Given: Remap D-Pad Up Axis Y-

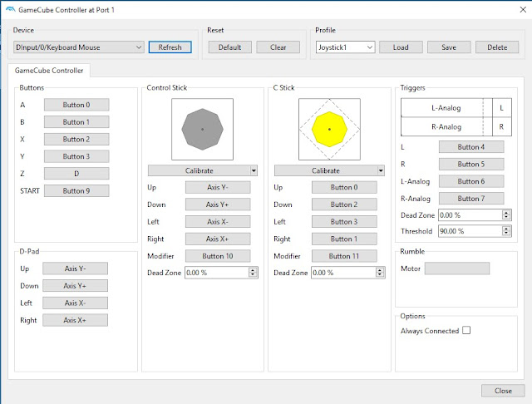Looking at the screenshot, I should pyautogui.click(x=75, y=269).
